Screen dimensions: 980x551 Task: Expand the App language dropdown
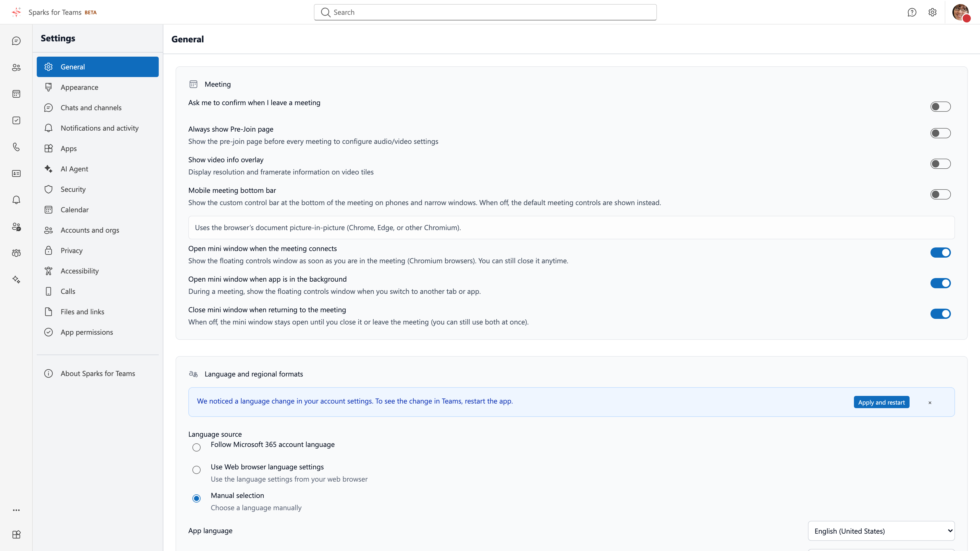(x=881, y=531)
